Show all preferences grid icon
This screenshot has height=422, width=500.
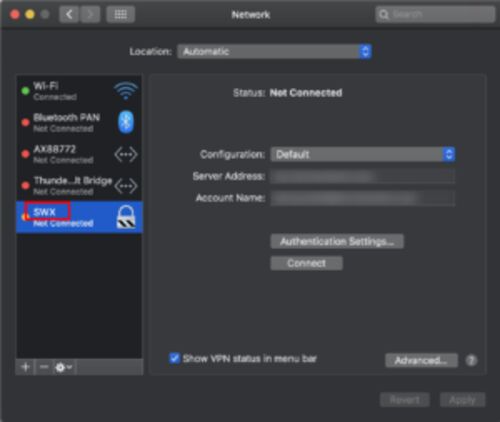120,14
